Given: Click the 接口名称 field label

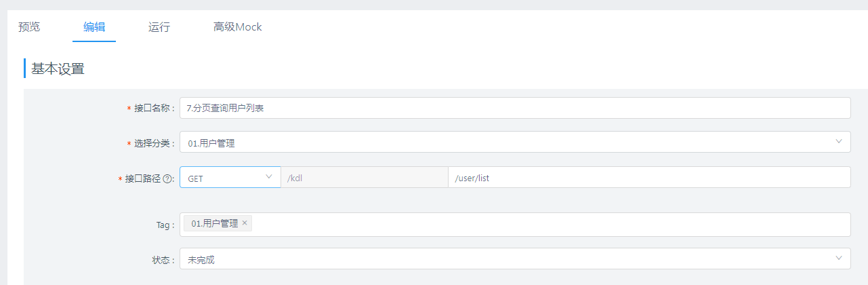Looking at the screenshot, I should tap(153, 108).
